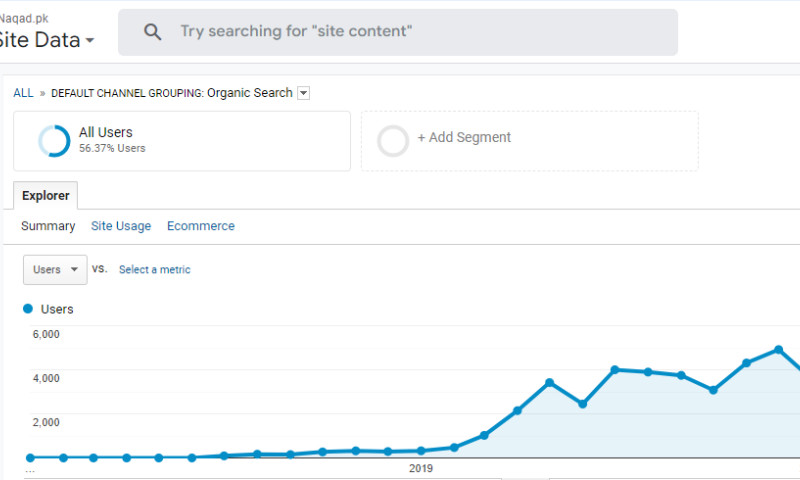Click the ALL breadcrumb link
This screenshot has height=480, width=800.
pyautogui.click(x=23, y=93)
